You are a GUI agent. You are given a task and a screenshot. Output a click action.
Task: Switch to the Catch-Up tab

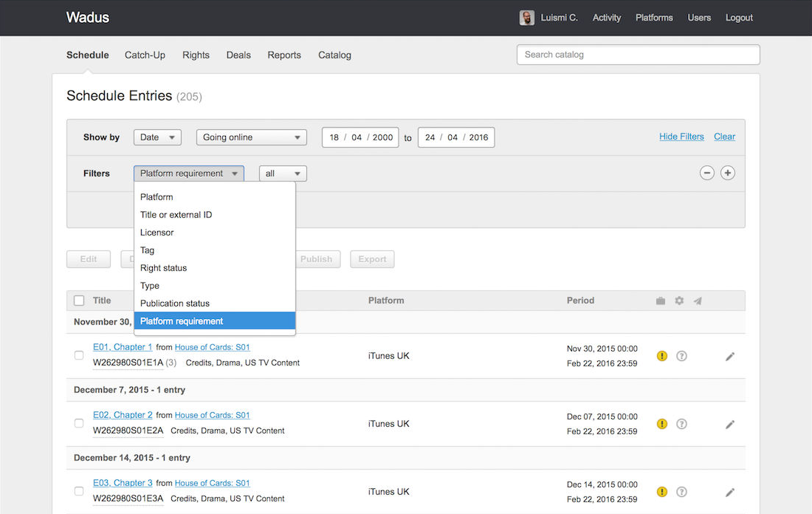(145, 55)
